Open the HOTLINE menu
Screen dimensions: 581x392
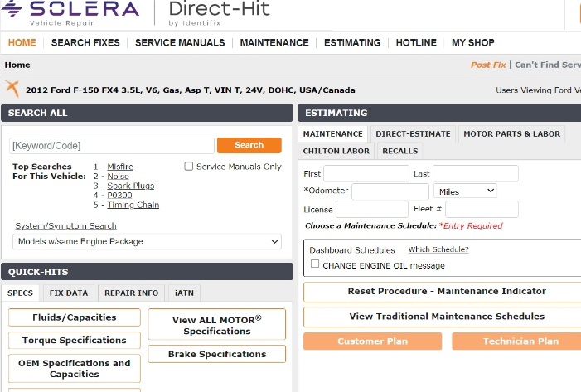[x=416, y=43]
